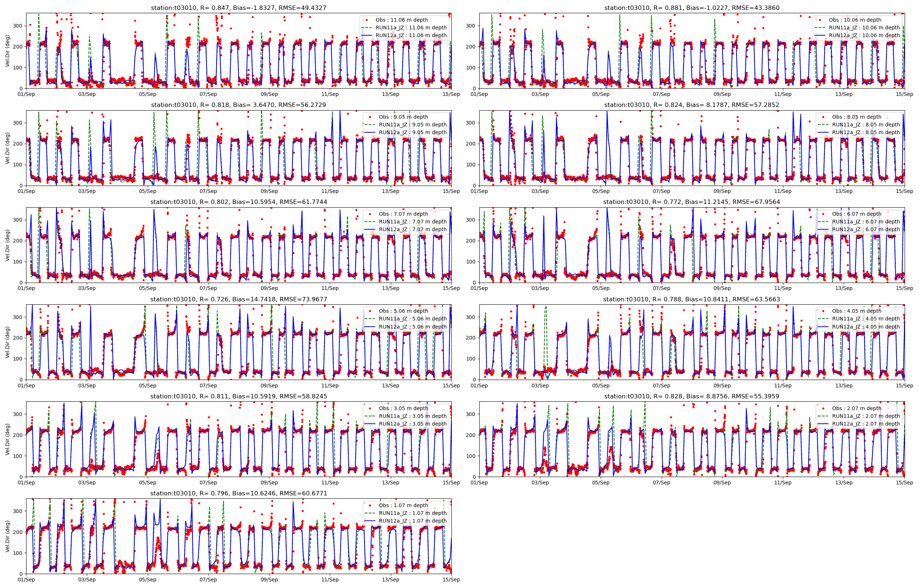The height and width of the screenshot is (588, 919).
Task: Click legend entry 'Obs : 7.07 m depth'
Action: click(403, 214)
